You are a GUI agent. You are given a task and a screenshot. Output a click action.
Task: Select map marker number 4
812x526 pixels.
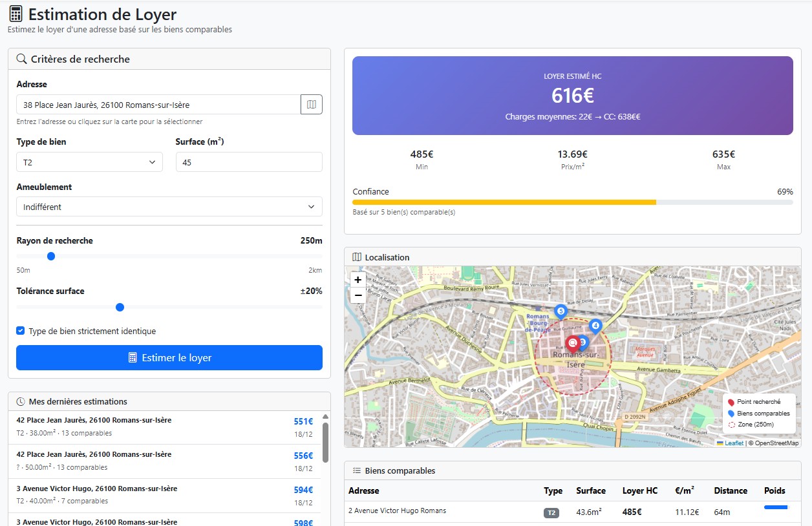click(595, 326)
